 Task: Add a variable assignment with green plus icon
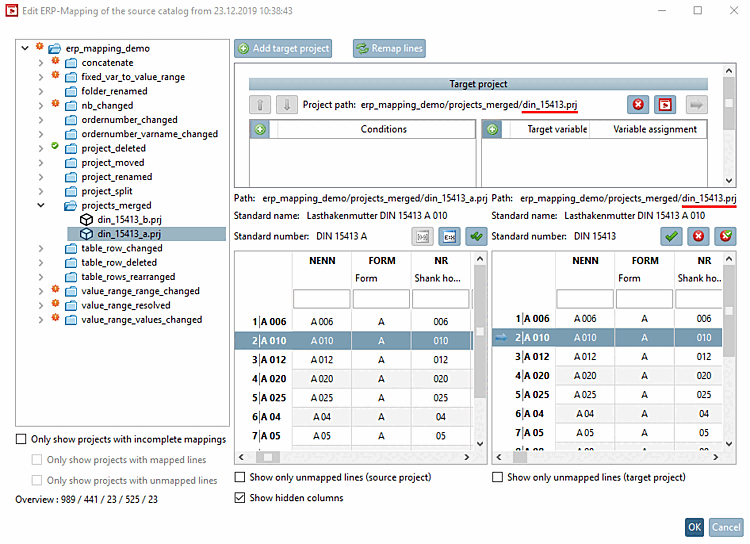(492, 129)
